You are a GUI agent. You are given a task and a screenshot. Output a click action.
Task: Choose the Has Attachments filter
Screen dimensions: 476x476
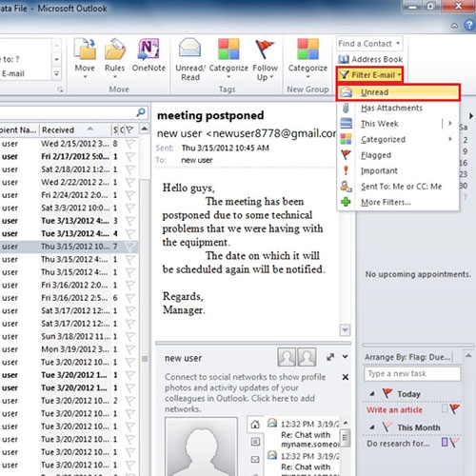pos(398,108)
